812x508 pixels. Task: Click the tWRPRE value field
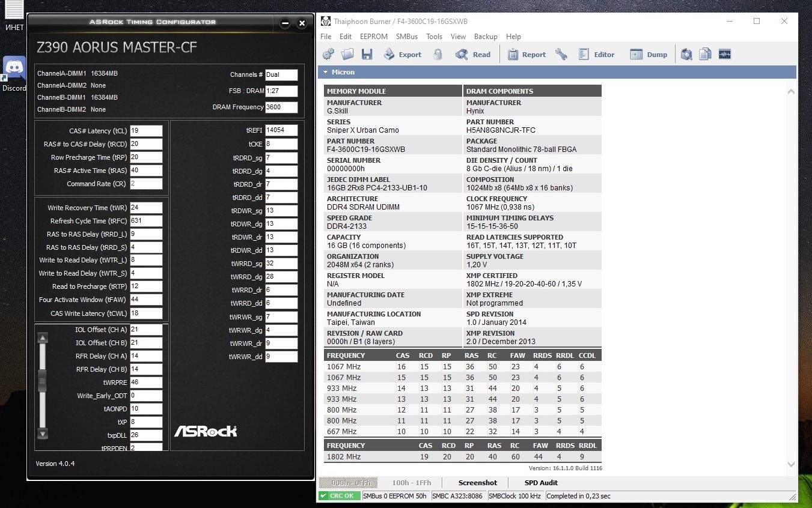[x=145, y=383]
